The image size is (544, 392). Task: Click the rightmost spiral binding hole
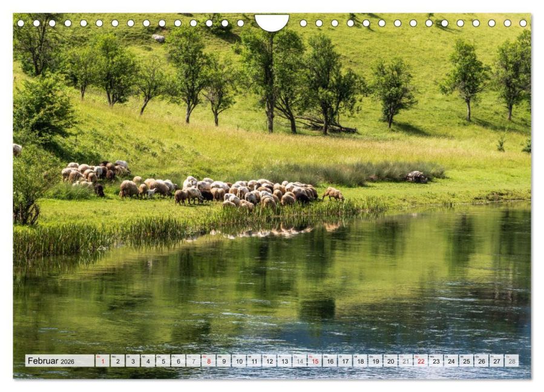(524, 24)
